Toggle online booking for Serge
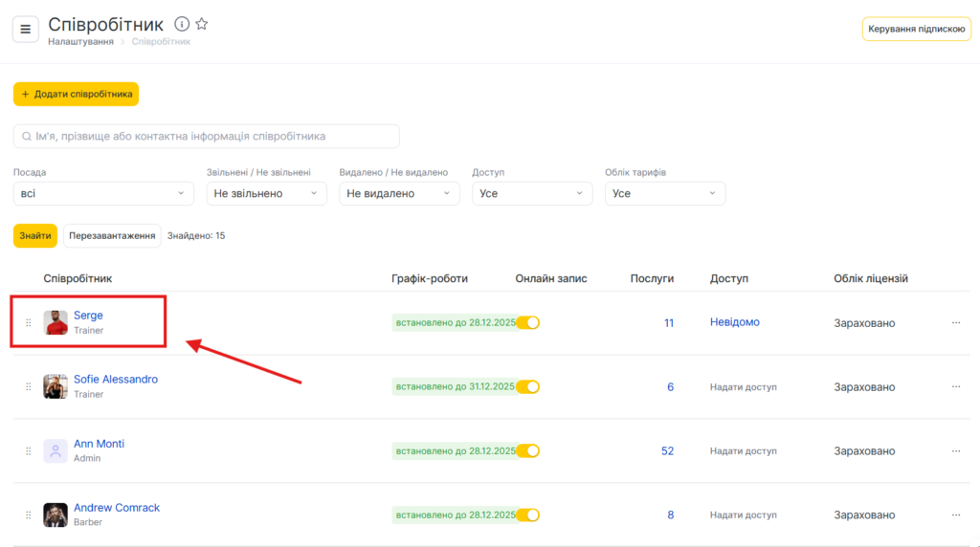Image resolution: width=980 pixels, height=547 pixels. tap(528, 323)
